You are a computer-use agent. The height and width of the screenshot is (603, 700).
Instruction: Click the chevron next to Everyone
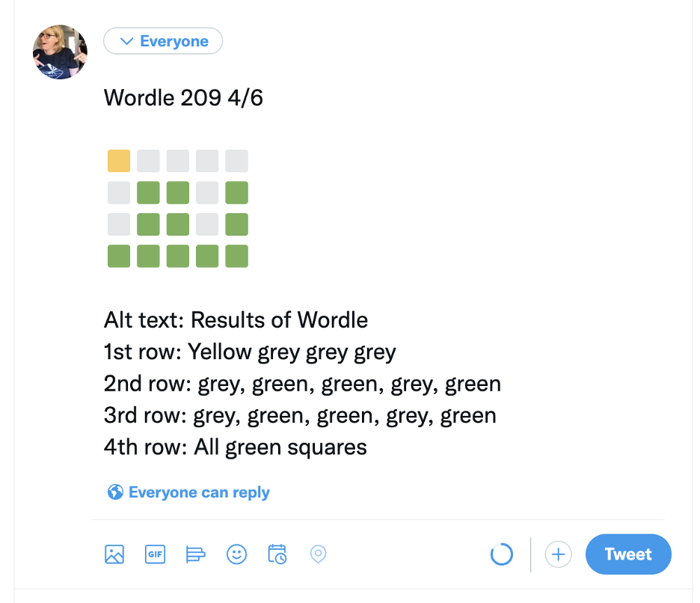point(127,41)
